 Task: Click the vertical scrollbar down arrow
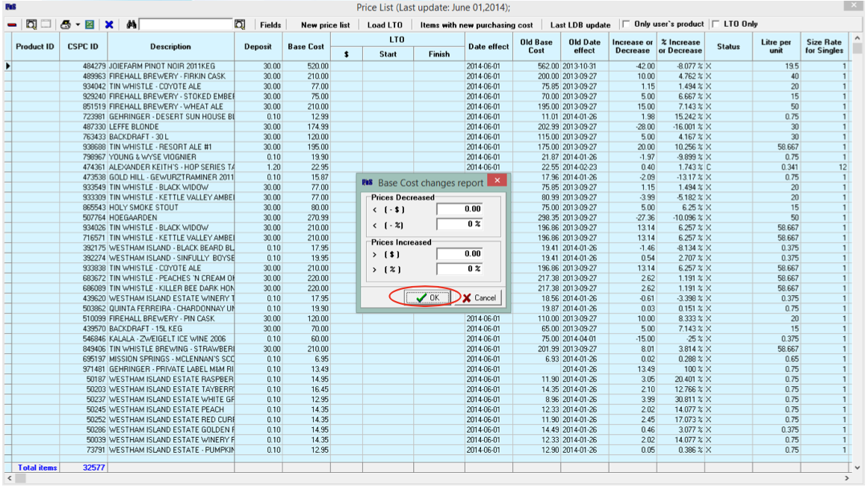858,467
